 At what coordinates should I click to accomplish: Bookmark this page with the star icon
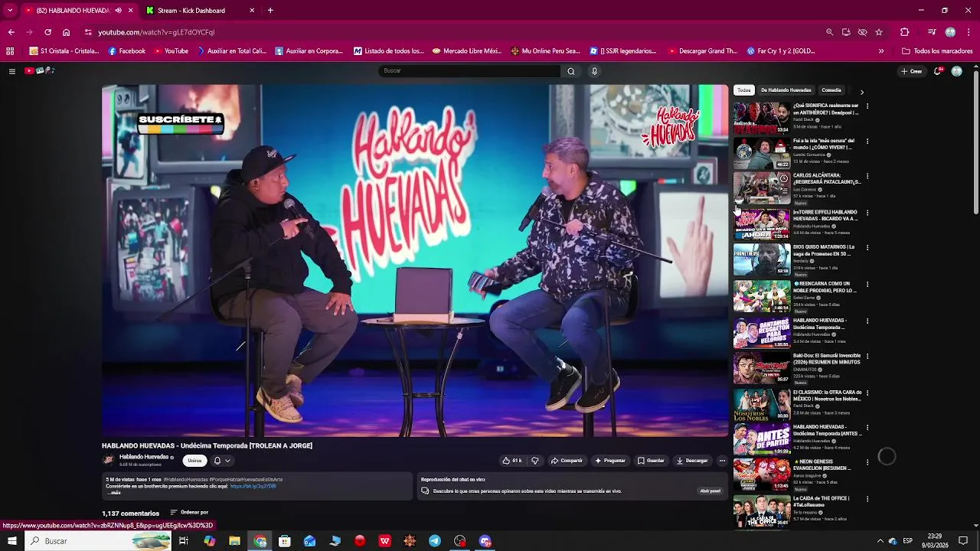[x=879, y=32]
